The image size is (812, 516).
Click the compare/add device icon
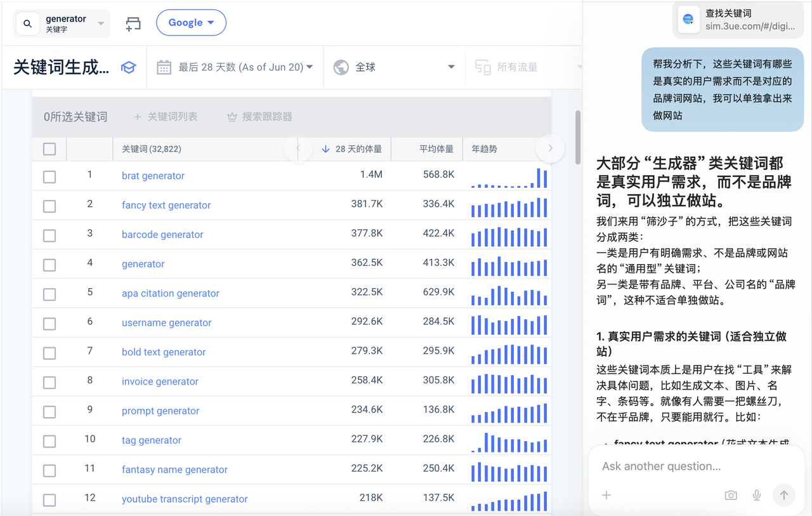pos(133,23)
